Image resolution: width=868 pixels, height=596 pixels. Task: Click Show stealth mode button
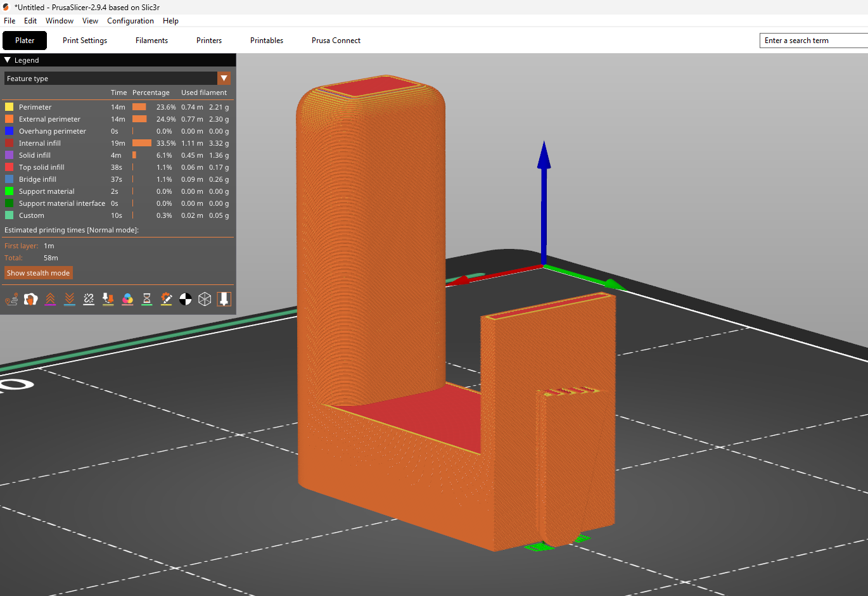[x=39, y=273]
